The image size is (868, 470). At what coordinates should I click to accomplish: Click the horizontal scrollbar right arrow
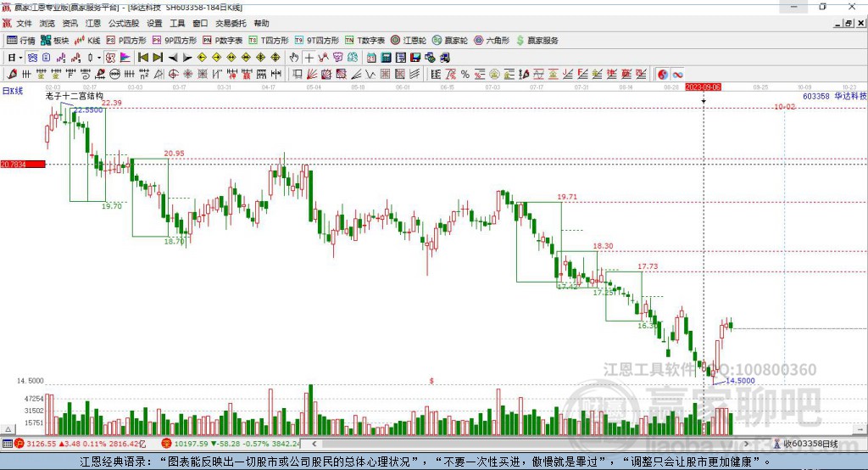click(x=746, y=444)
